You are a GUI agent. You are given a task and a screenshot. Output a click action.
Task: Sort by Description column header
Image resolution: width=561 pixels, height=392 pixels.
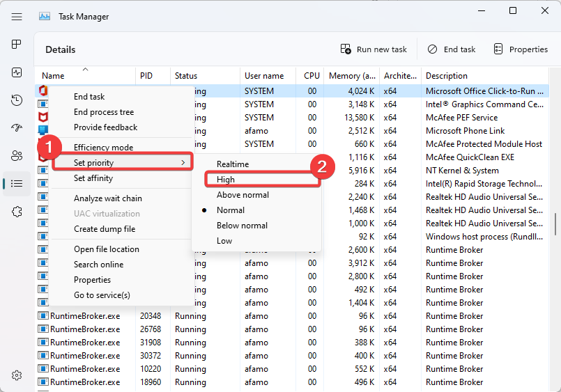(x=485, y=75)
